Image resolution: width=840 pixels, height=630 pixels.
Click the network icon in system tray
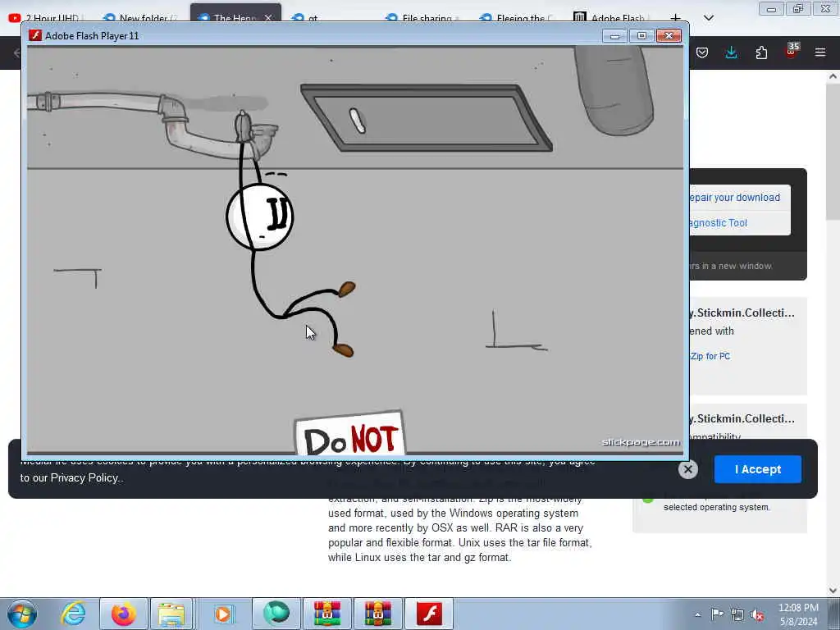point(737,614)
